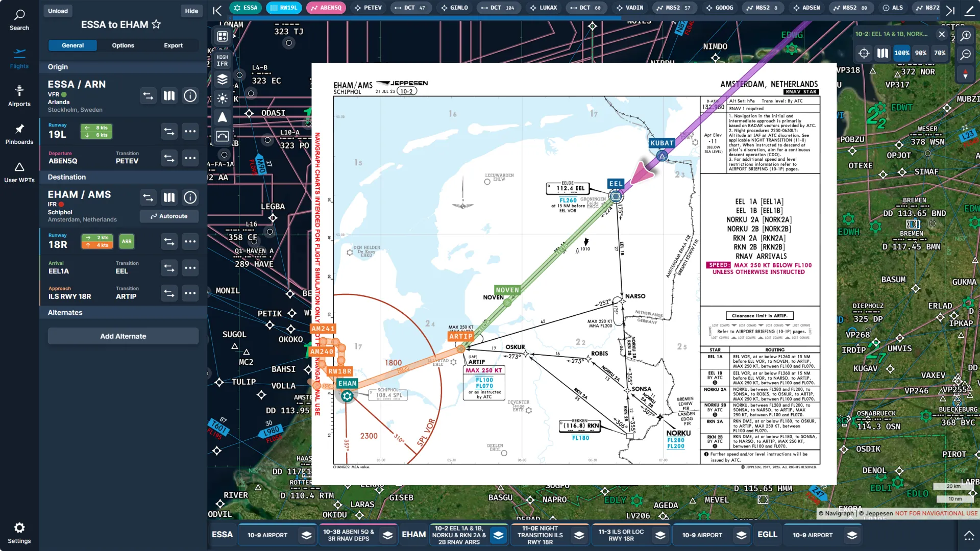
Task: Close the 10-2 EEL 1A chart panel
Action: tap(942, 34)
